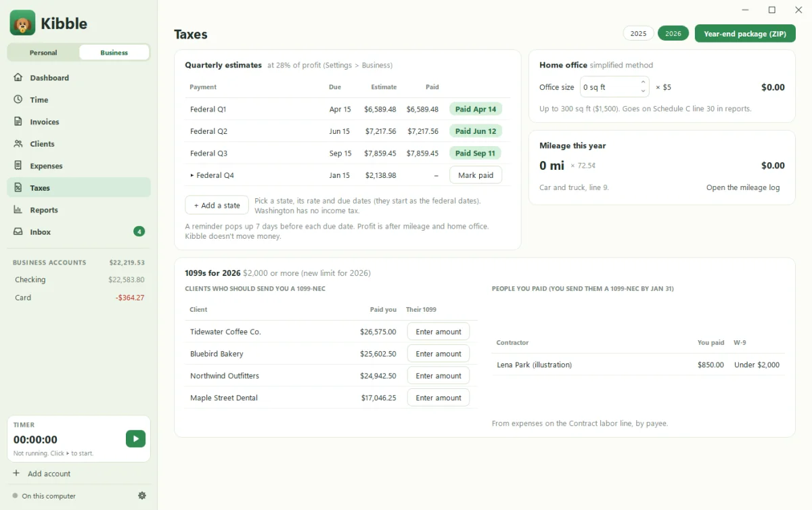Click the Inbox tray icon
This screenshot has width=812, height=510.
click(x=18, y=232)
